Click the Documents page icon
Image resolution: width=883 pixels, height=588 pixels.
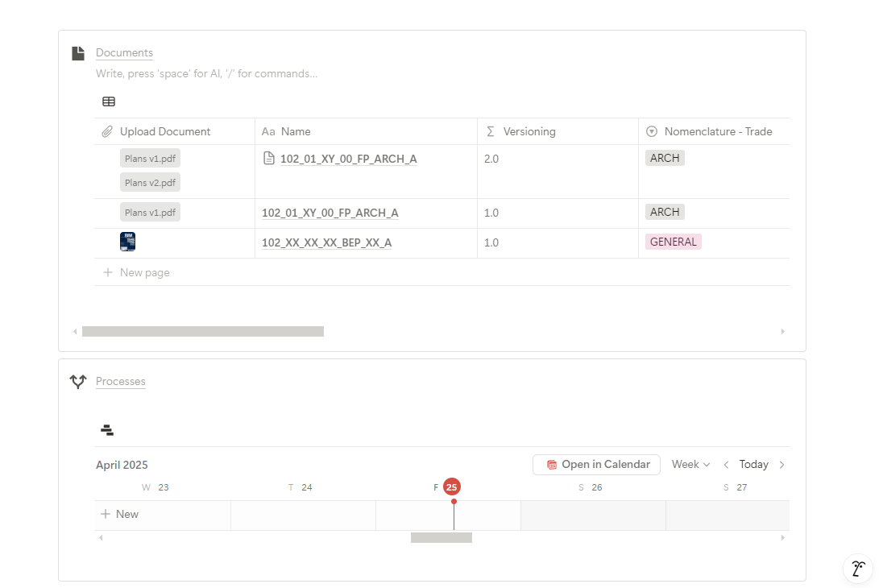[78, 53]
